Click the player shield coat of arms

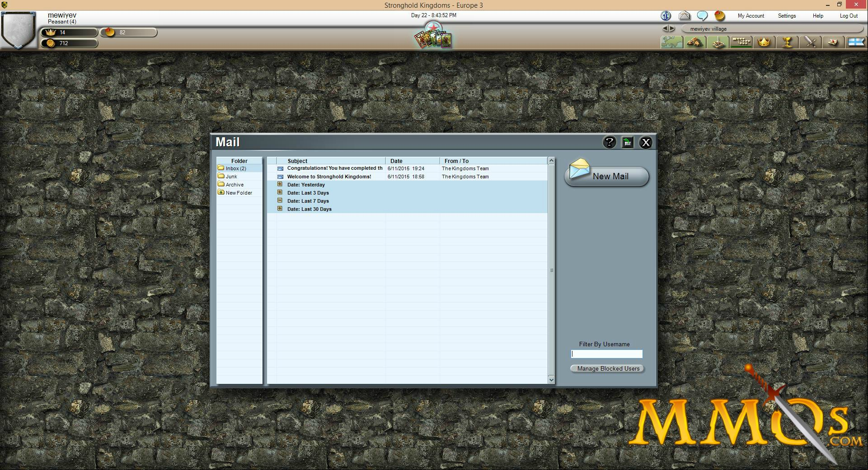(x=18, y=29)
